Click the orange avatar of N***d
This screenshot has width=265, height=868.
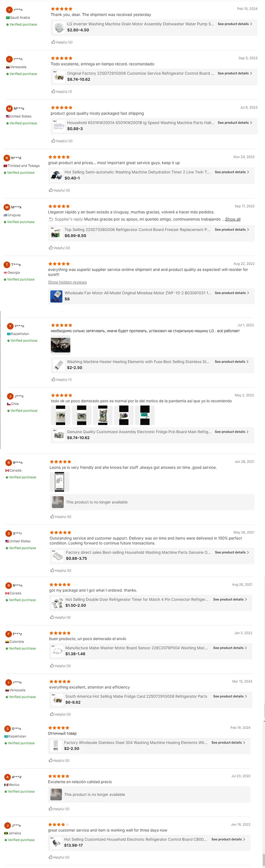coord(7,158)
